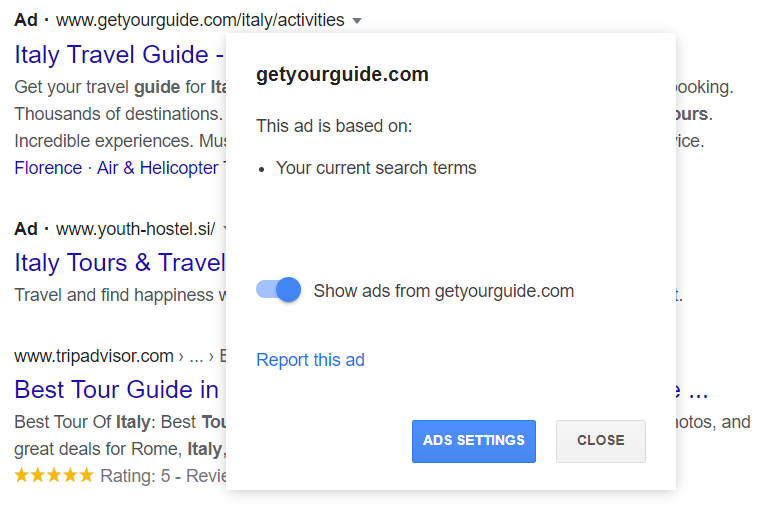Click the Show ads from getyourguide.com label
Image resolution: width=758 pixels, height=510 pixels.
443,291
